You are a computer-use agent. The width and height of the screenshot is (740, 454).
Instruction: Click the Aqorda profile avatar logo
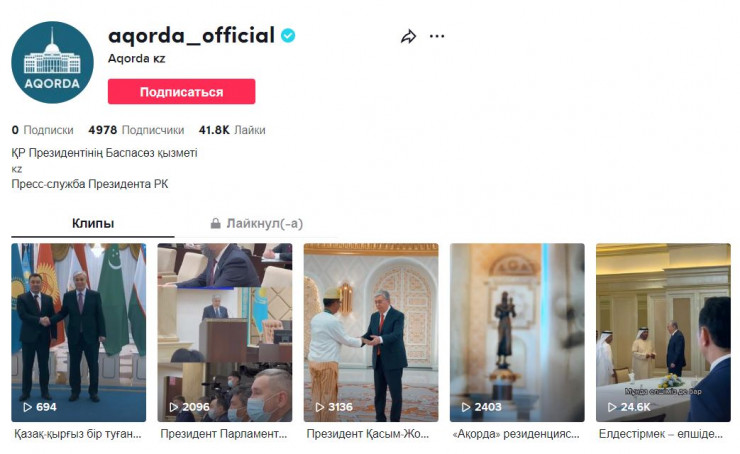coord(52,62)
